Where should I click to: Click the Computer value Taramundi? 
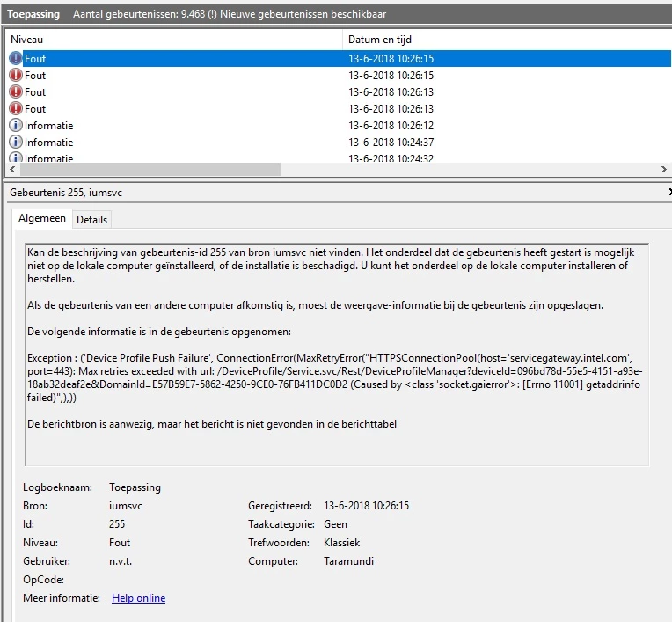tap(349, 561)
